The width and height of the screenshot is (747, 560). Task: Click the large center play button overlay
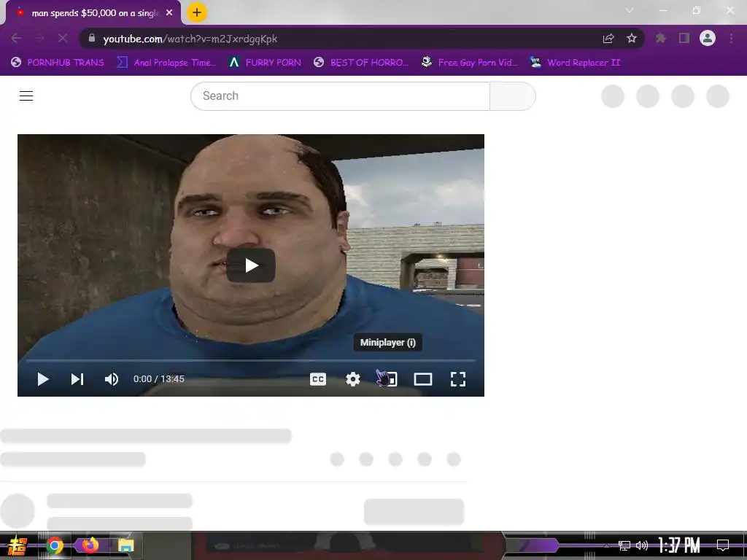(x=251, y=265)
